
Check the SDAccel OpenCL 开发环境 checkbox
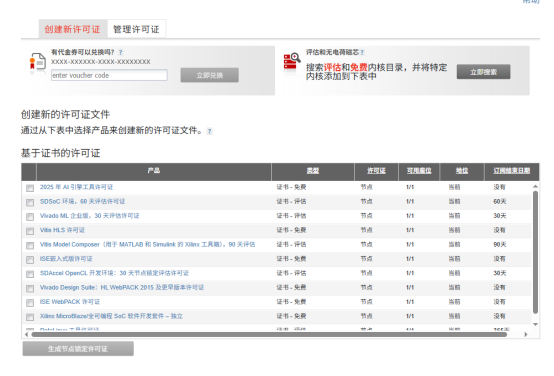point(30,274)
